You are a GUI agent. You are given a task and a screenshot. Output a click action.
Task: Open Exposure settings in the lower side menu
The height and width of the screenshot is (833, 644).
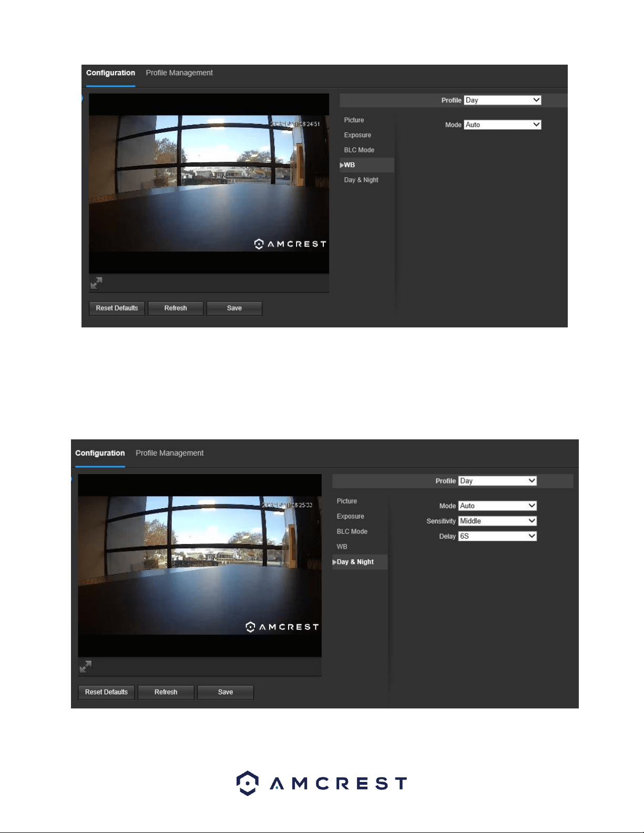[351, 517]
